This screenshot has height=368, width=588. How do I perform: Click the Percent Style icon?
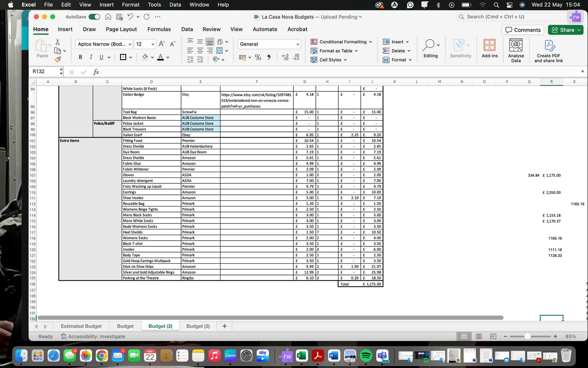click(258, 57)
